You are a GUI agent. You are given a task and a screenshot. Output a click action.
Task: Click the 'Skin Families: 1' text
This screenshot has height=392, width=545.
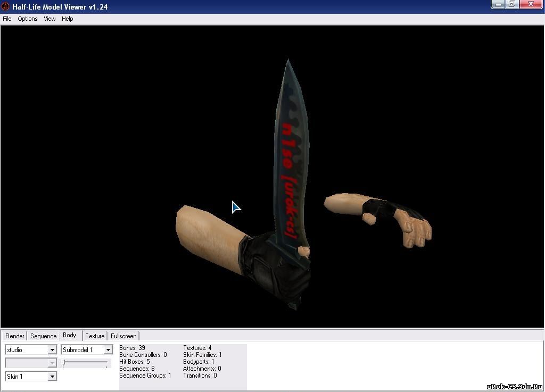click(202, 354)
